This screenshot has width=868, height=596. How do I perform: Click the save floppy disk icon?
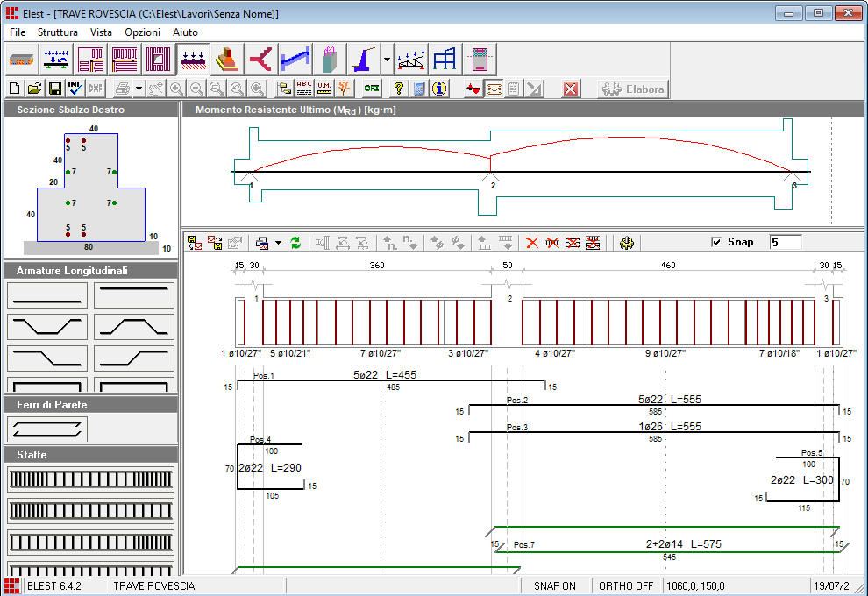click(x=54, y=89)
